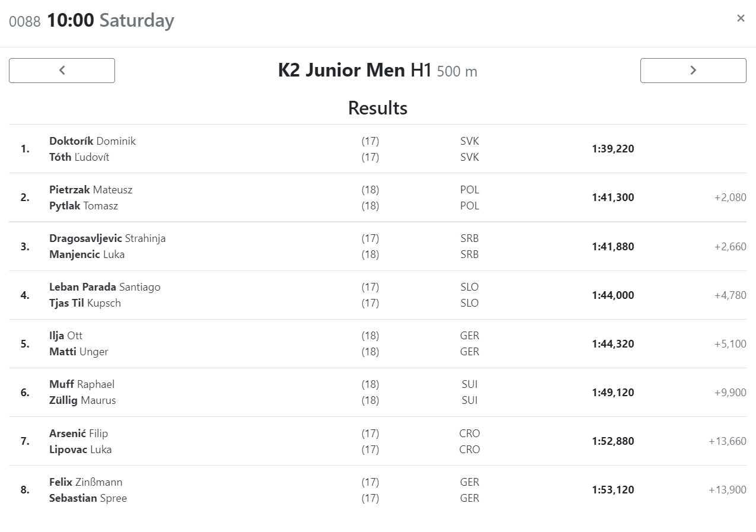Select the Ilja Ott entry

tap(66, 336)
